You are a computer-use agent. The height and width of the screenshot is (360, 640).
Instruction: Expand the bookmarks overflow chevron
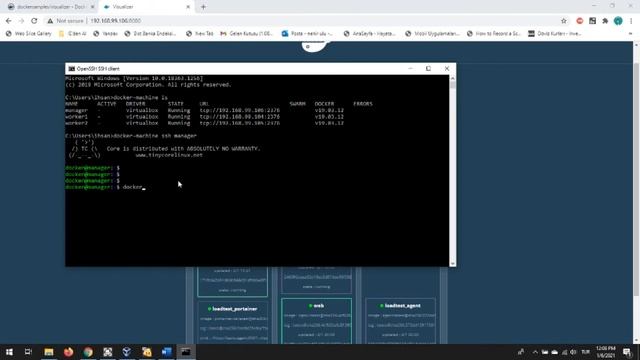630,34
